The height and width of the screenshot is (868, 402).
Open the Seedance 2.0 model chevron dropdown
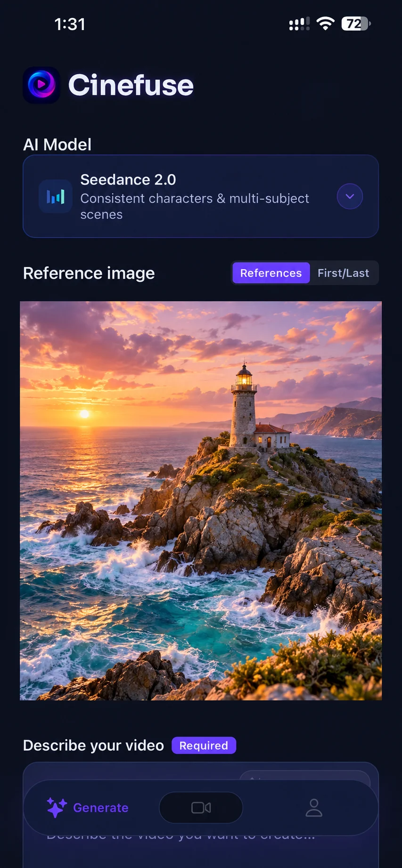350,196
